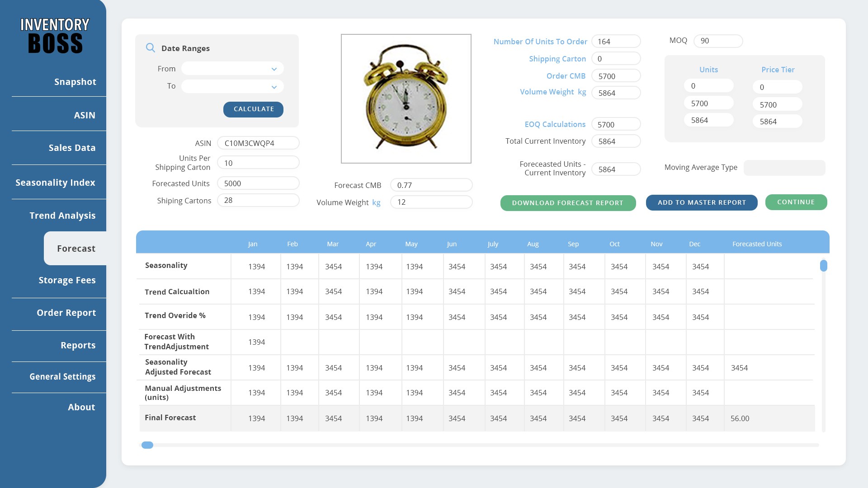This screenshot has height=488, width=868.
Task: Click the Inventory Boss logo
Action: pyautogui.click(x=55, y=36)
